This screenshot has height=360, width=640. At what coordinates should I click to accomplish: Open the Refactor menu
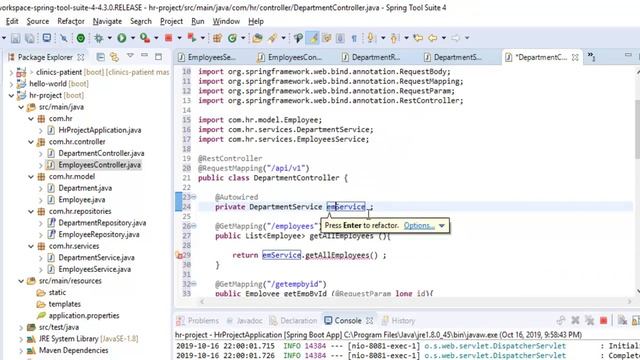[71, 21]
